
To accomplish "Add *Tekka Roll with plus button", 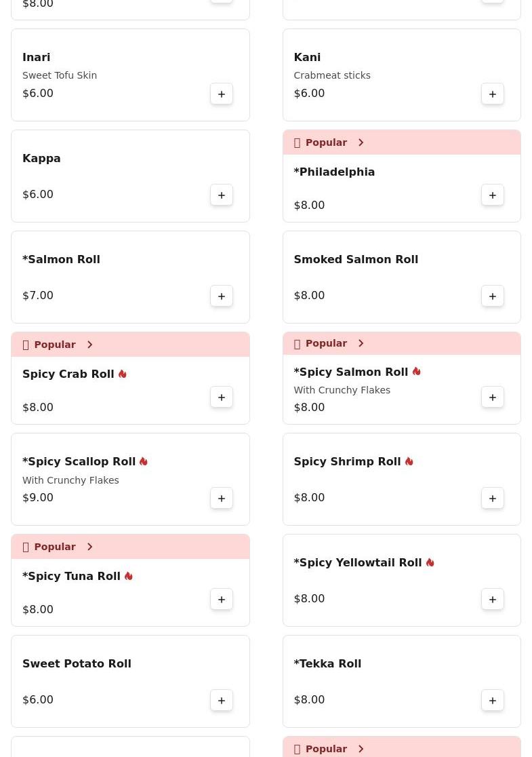I will [x=493, y=701].
